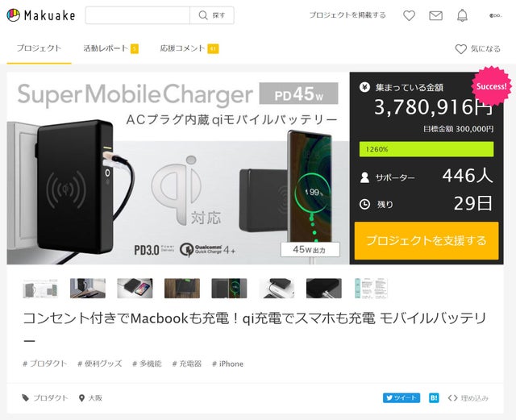Toggle the 気になる heart favorite
This screenshot has width=516, height=420.
coord(478,48)
